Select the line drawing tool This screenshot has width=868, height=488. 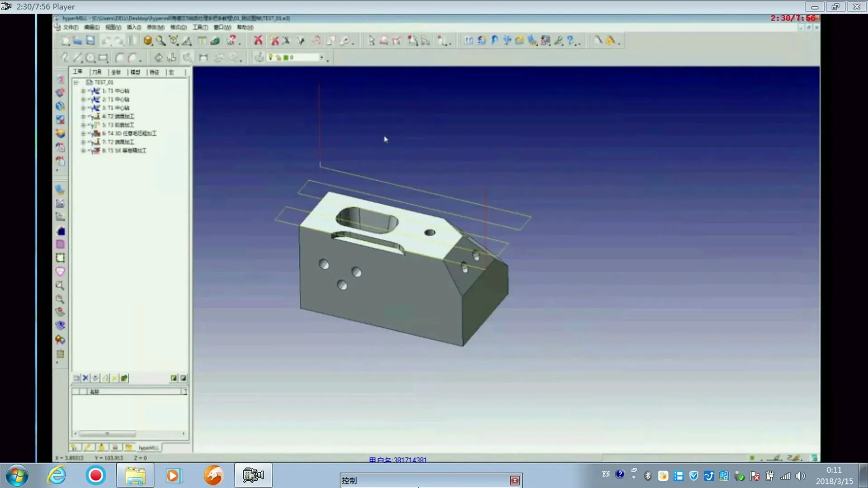[77, 58]
